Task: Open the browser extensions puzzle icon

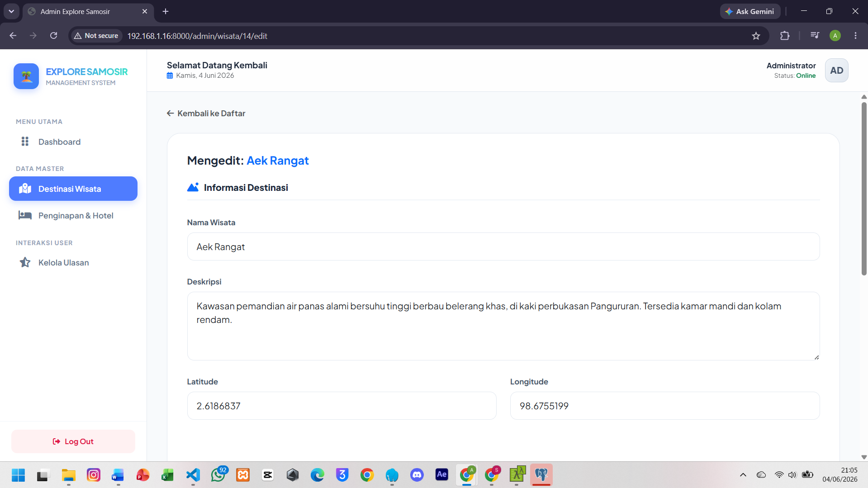Action: (x=785, y=36)
